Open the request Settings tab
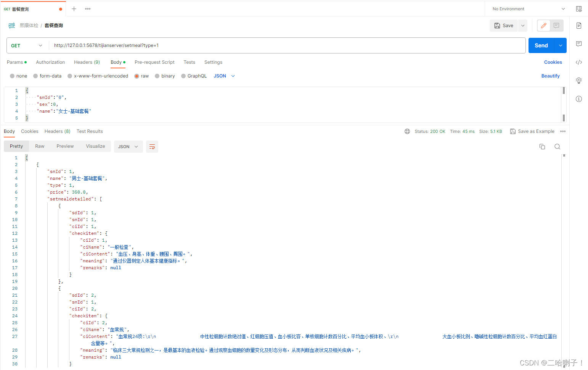The image size is (588, 370). coord(213,62)
